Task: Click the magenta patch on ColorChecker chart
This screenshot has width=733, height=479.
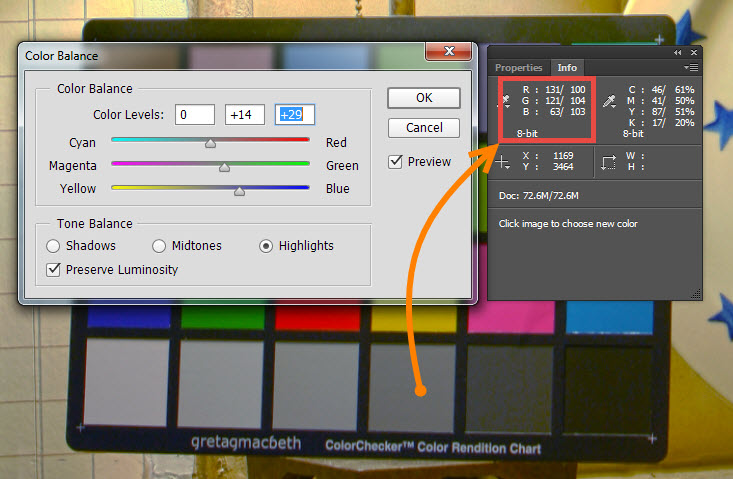Action: pos(511,318)
